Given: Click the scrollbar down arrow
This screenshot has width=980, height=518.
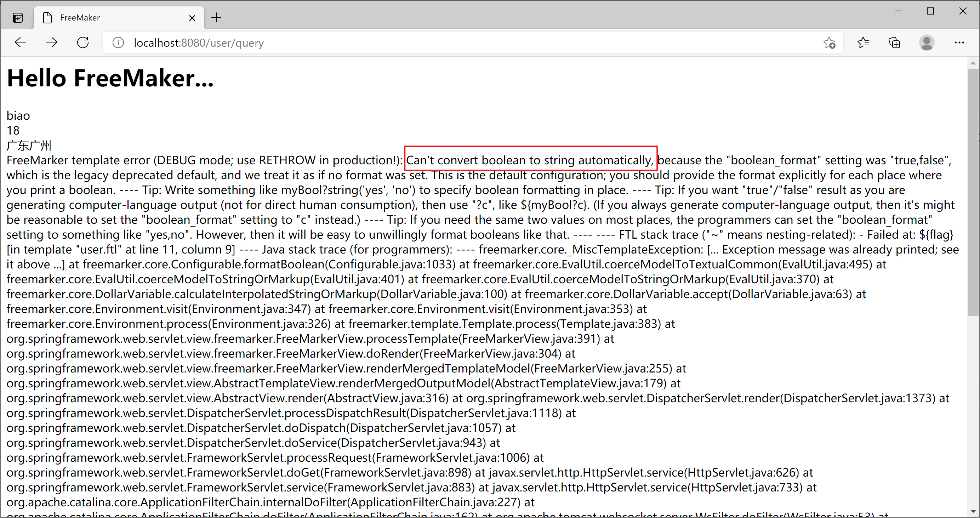Looking at the screenshot, I should coord(973,511).
